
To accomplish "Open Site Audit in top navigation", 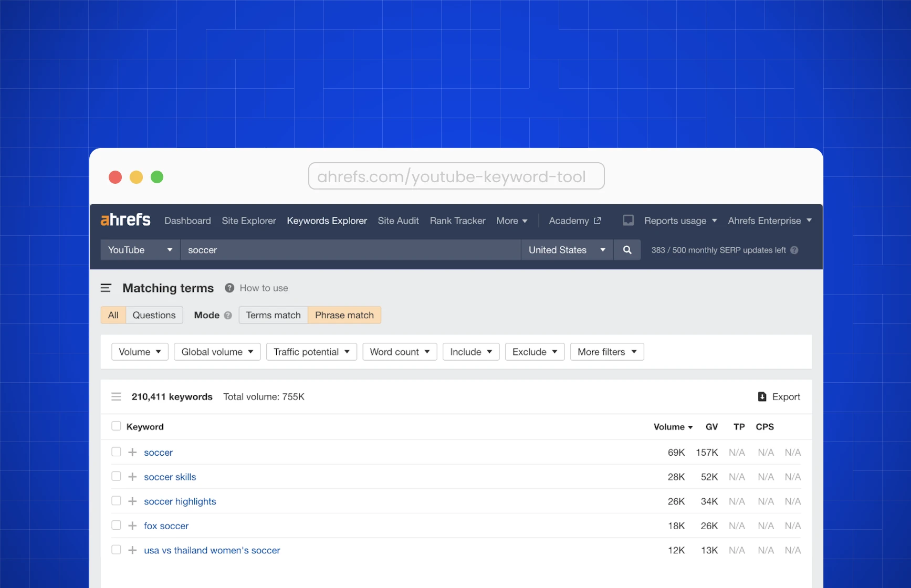I will point(398,220).
